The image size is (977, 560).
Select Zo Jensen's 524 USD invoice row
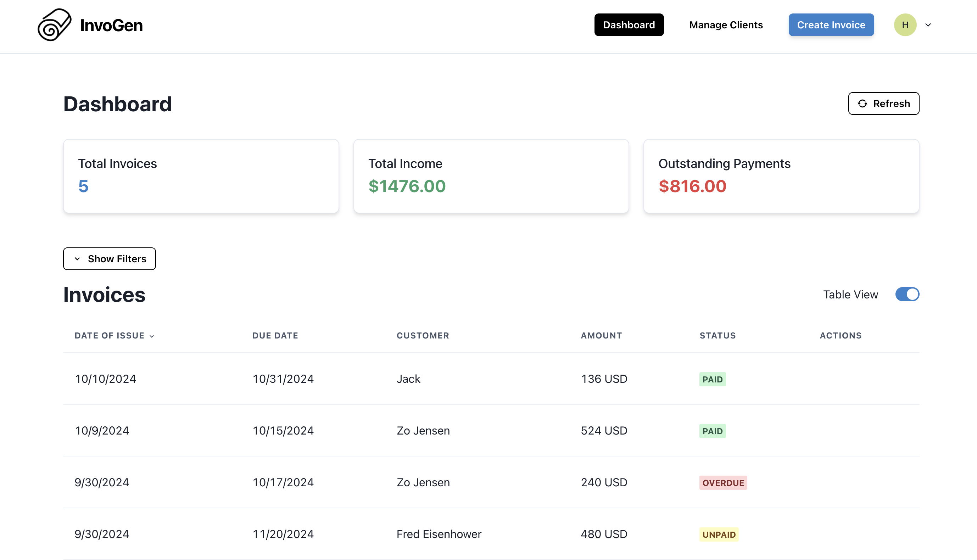[x=423, y=430]
